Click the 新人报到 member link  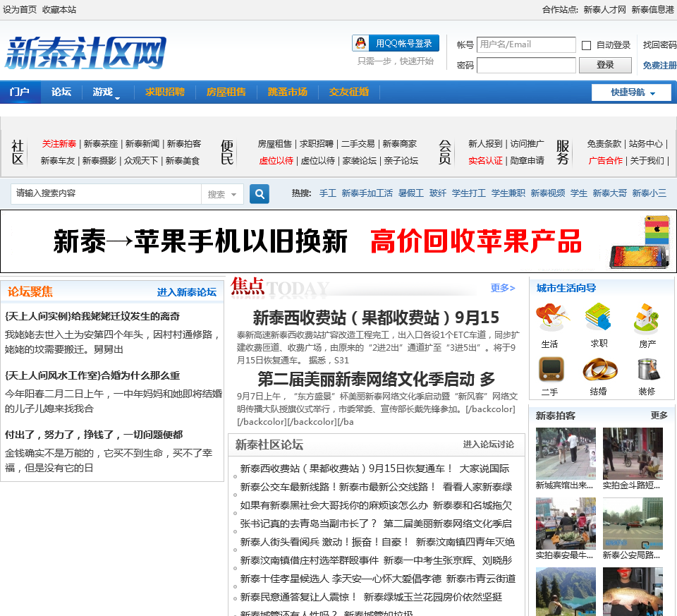click(485, 143)
